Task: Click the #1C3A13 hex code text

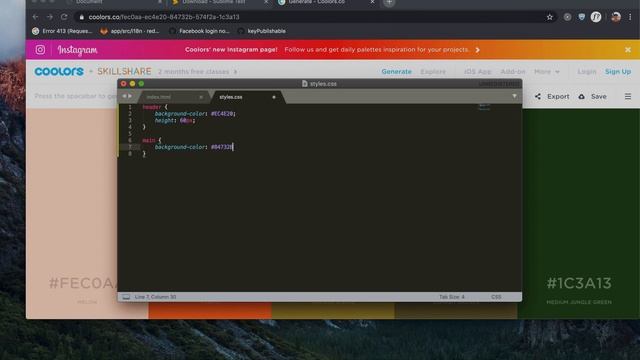Action: (579, 283)
